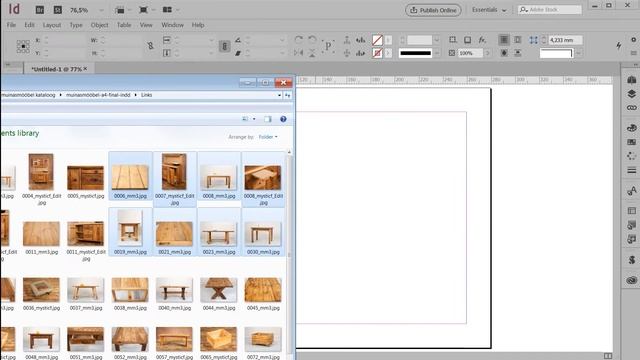Click the Explorer help question mark icon
640x360 pixels.
coord(283,119)
